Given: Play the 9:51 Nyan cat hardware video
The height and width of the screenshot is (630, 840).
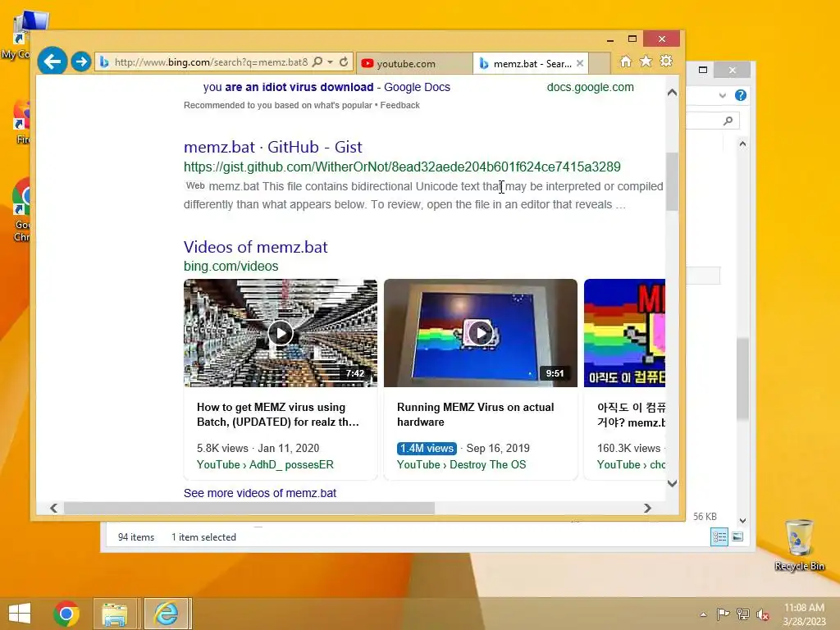Looking at the screenshot, I should click(481, 333).
